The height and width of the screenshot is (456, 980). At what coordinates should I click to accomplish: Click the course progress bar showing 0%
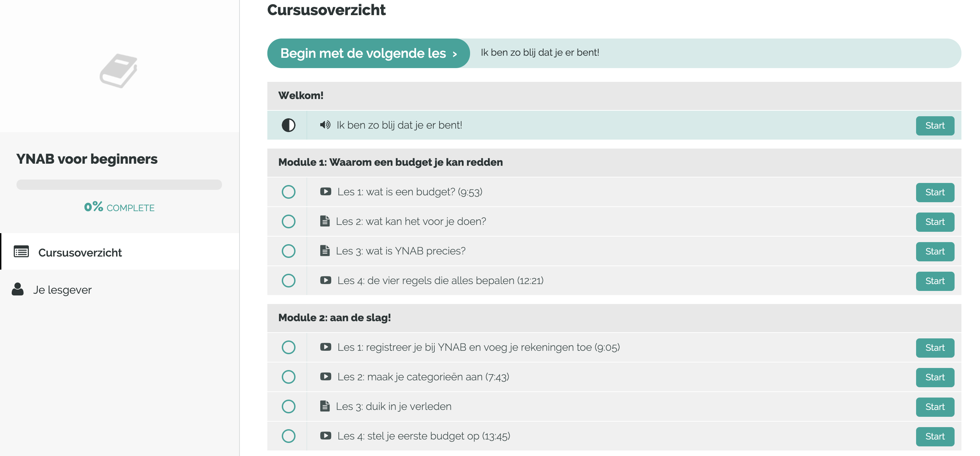pos(119,185)
